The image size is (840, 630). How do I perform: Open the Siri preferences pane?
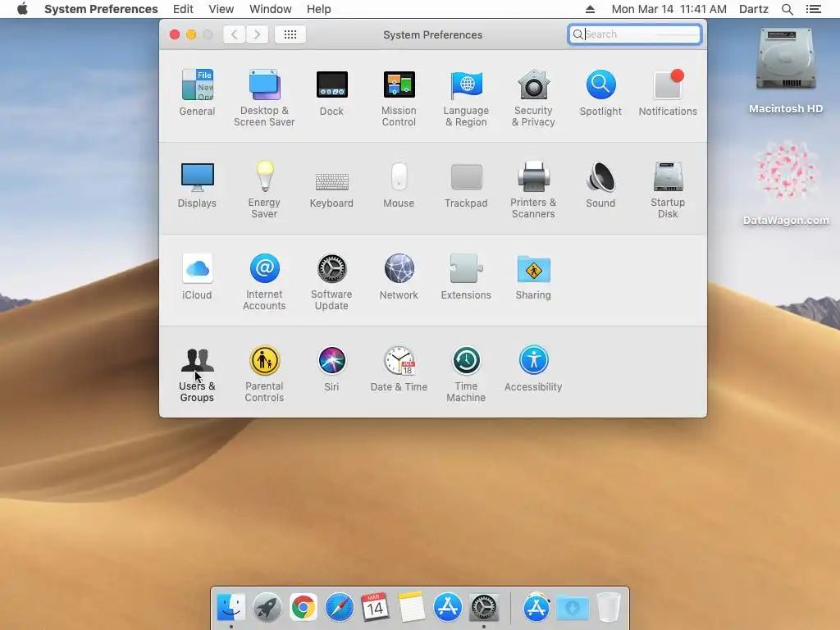(x=331, y=368)
